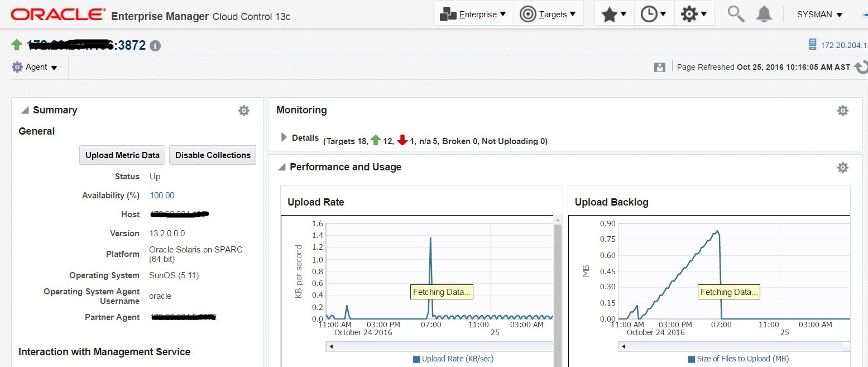Open the History clock menu
The width and height of the screenshot is (868, 367).
click(x=654, y=14)
